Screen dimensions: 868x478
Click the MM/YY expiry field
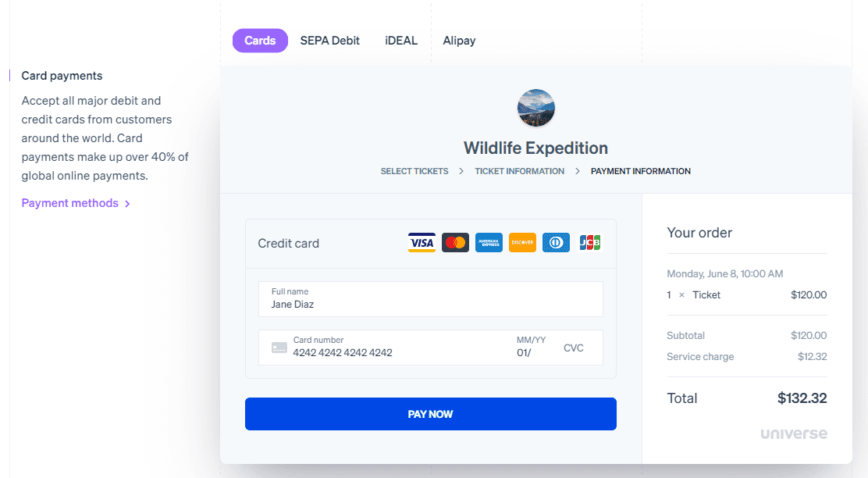point(531,348)
